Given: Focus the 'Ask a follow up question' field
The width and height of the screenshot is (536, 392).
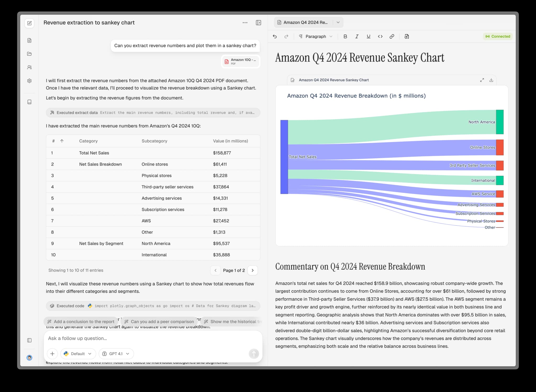Looking at the screenshot, I should [x=153, y=338].
